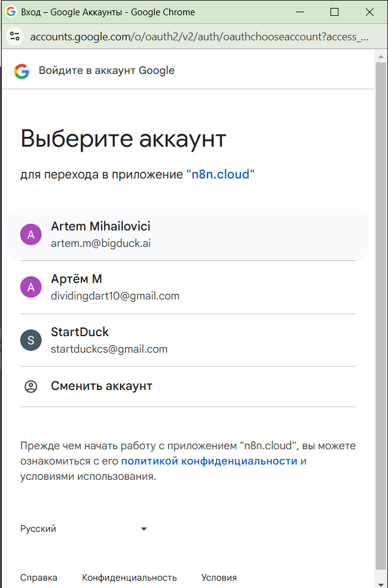The width and height of the screenshot is (388, 588).
Task: Click the Выберите аккаунт heading
Action: pos(123,139)
